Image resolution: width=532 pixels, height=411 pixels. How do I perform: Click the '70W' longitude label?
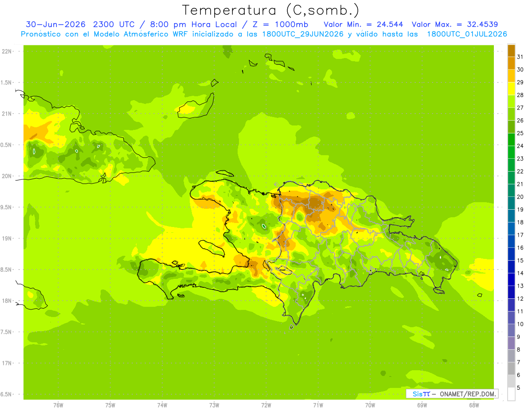(x=370, y=405)
